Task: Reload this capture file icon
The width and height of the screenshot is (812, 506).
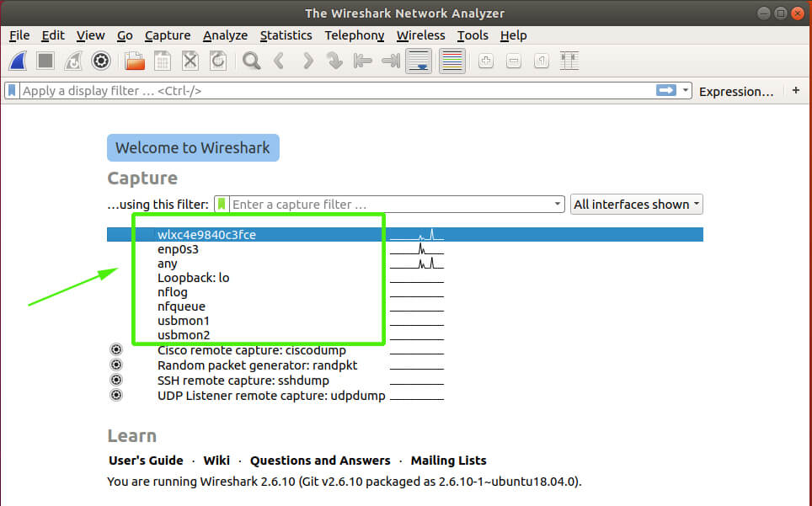Action: (x=218, y=61)
